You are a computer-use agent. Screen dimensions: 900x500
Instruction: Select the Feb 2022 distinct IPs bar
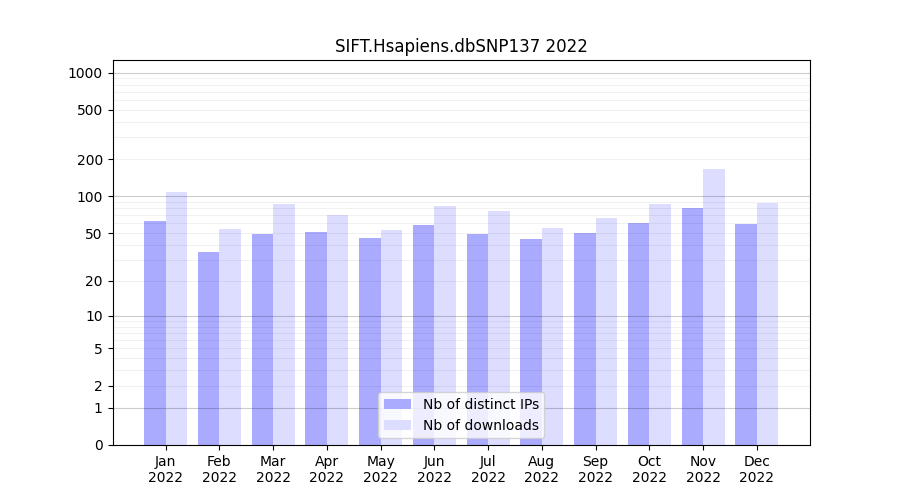208,348
